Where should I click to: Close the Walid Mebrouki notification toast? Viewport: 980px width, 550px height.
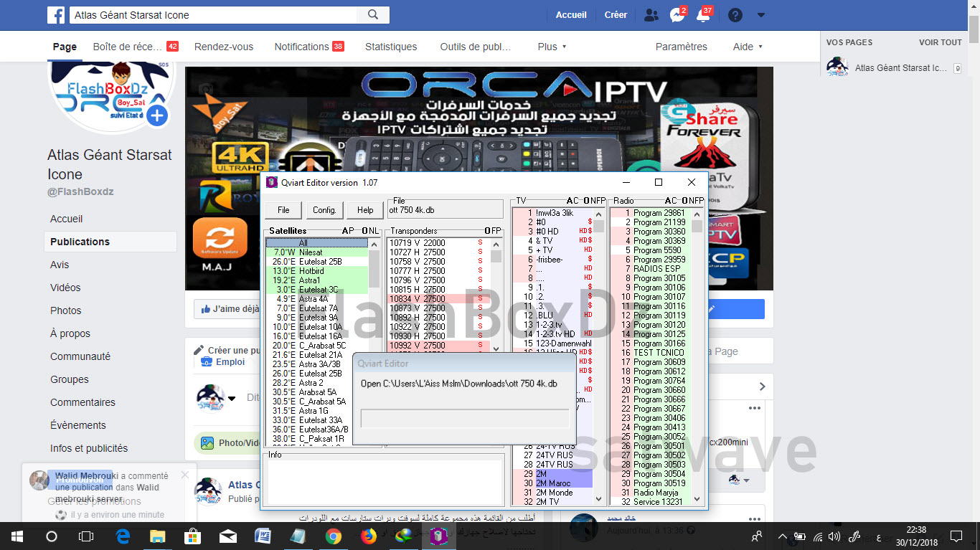click(185, 475)
